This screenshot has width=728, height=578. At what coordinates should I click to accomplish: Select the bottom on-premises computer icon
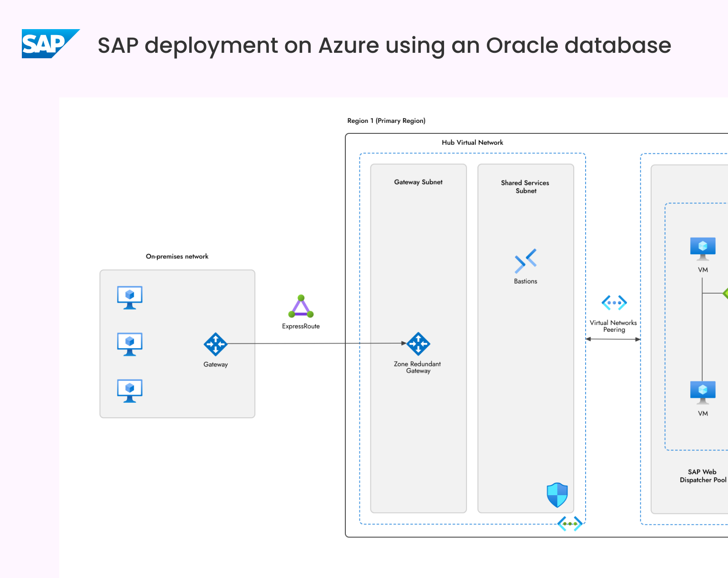pos(130,391)
